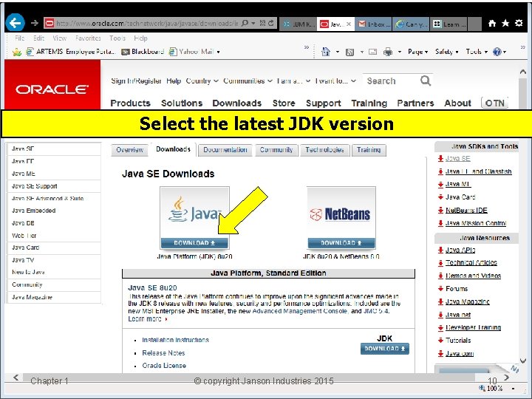Open the Print options dropdown arrow
Image resolution: width=532 pixels, height=399 pixels.
[400, 52]
